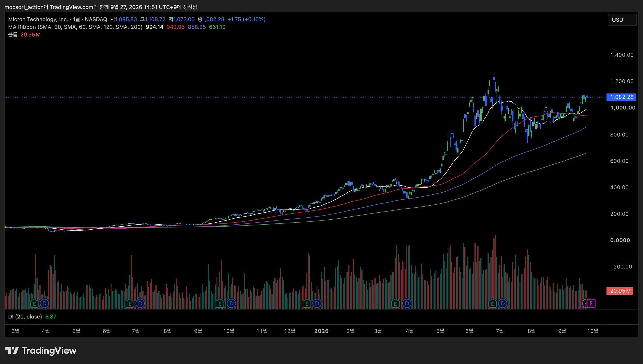This screenshot has width=643, height=364.
Task: Click the pink 942.95 SMA 60 value
Action: pos(176,27)
